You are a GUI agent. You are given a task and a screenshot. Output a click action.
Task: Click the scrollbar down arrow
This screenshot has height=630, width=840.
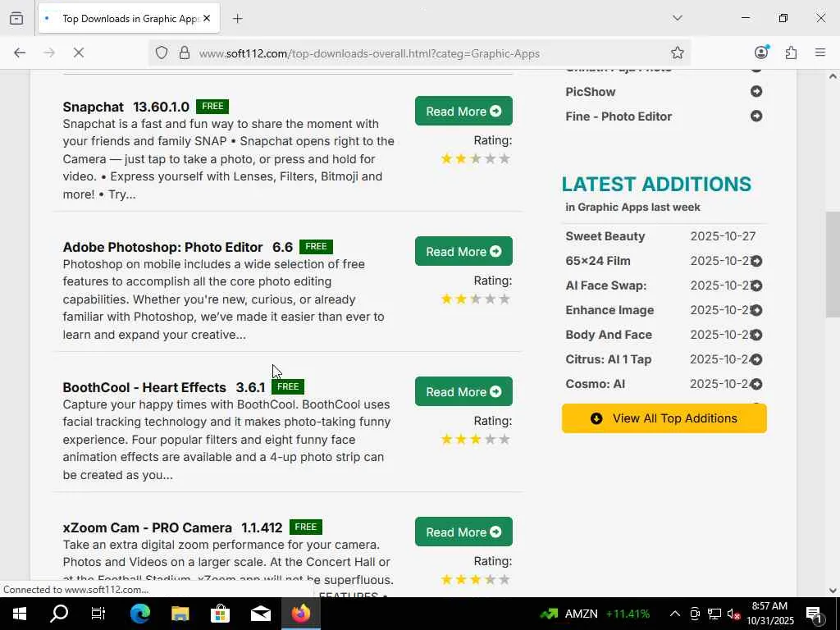point(833,591)
